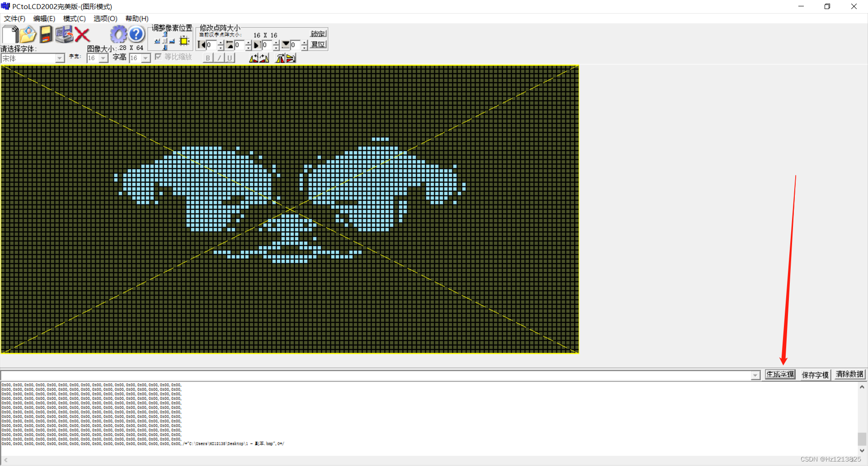Click the right-edge matrix resize icon

tap(257, 45)
